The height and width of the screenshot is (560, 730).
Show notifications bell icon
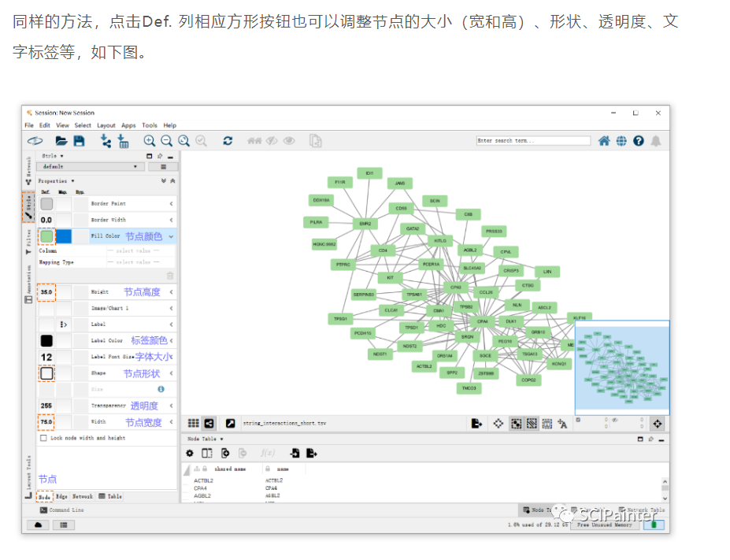[656, 140]
